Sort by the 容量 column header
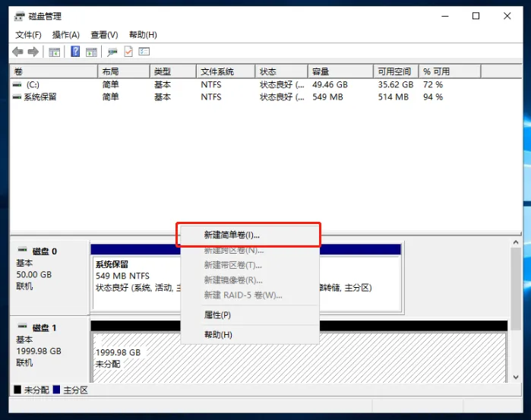The image size is (531, 420). coord(340,71)
